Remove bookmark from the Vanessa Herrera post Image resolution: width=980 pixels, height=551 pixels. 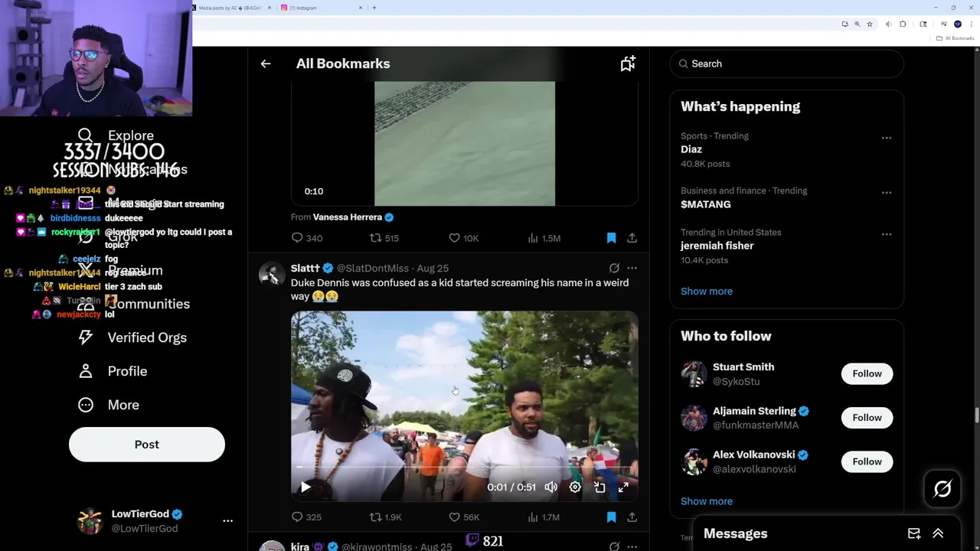(611, 238)
